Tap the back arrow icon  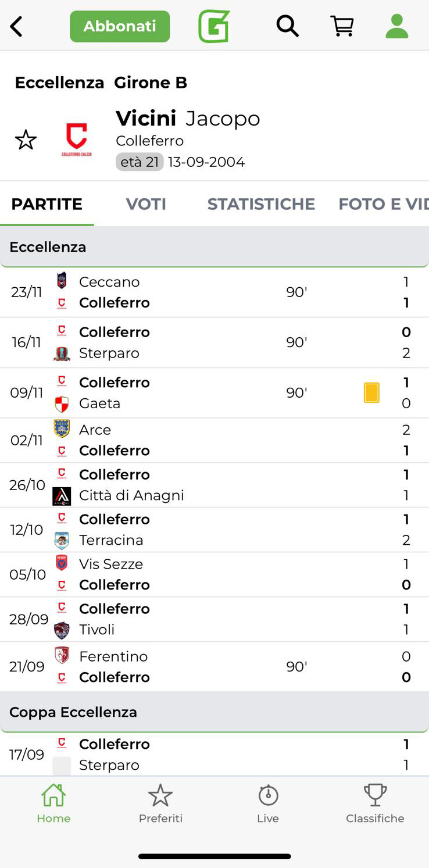pos(17,27)
